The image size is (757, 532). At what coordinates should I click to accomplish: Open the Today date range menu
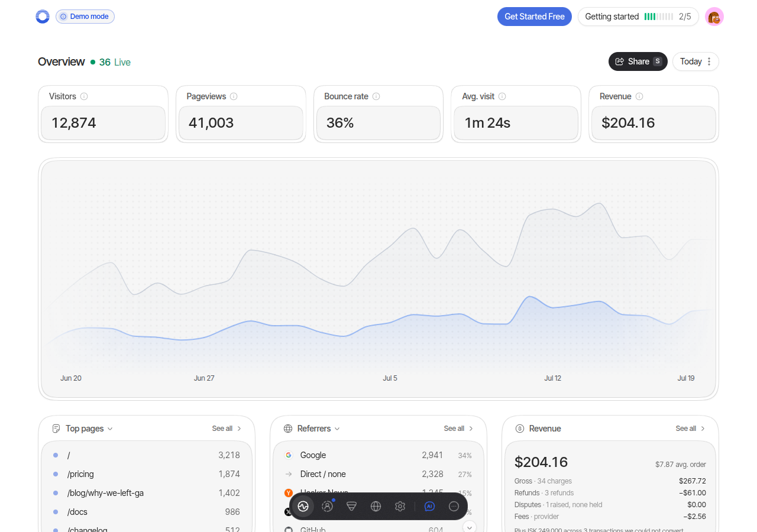(695, 61)
